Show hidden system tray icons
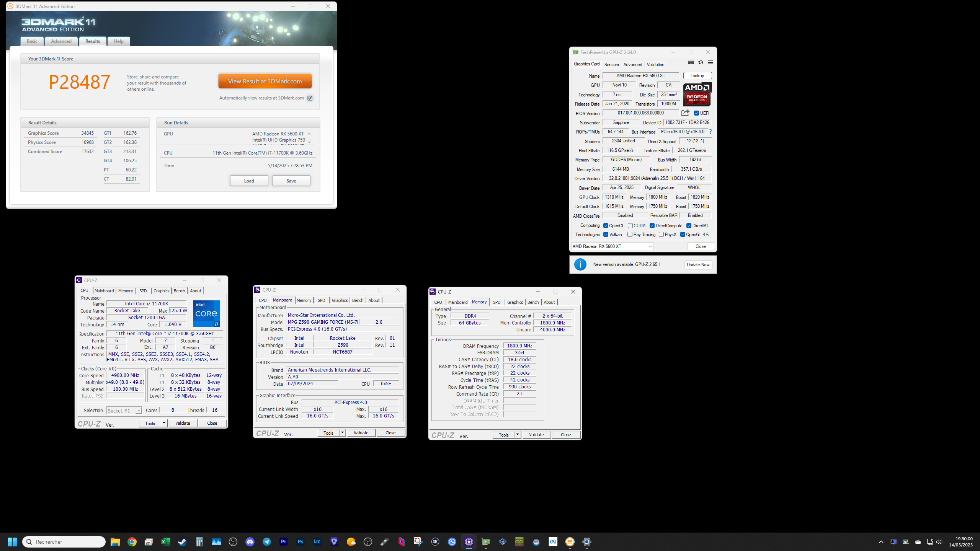 pos(881,542)
